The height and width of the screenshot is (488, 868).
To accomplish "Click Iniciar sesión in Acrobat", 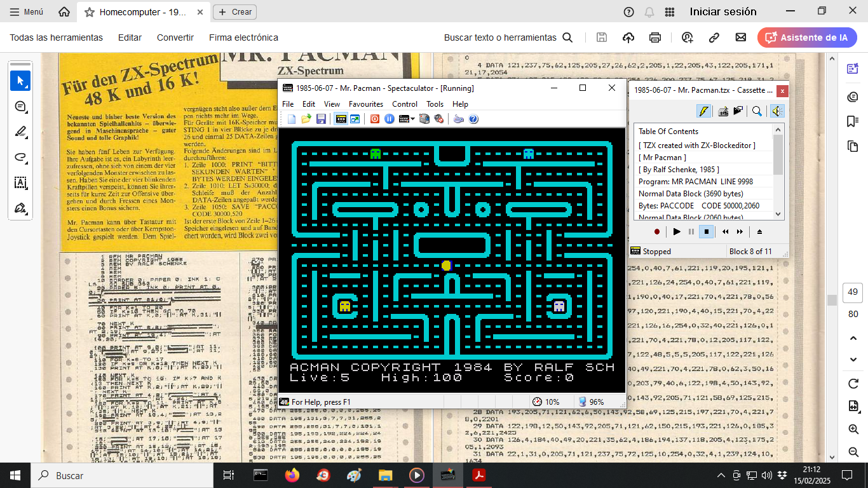I will click(723, 11).
